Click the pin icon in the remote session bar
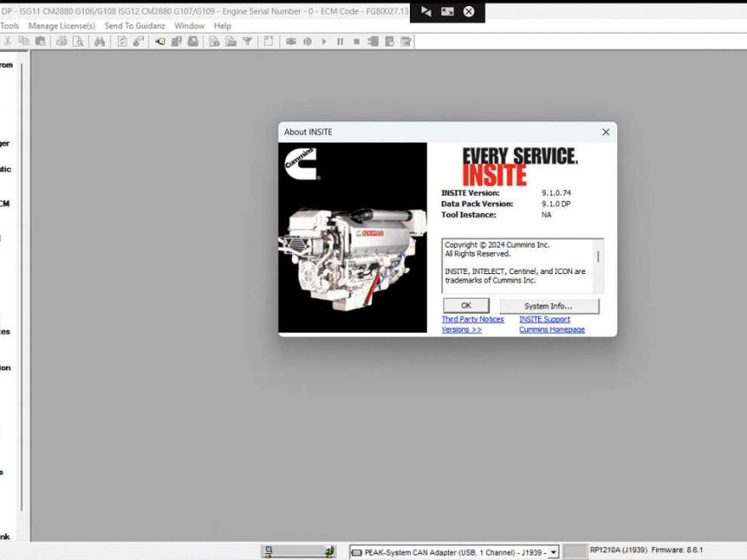This screenshot has width=747, height=560. point(426,11)
